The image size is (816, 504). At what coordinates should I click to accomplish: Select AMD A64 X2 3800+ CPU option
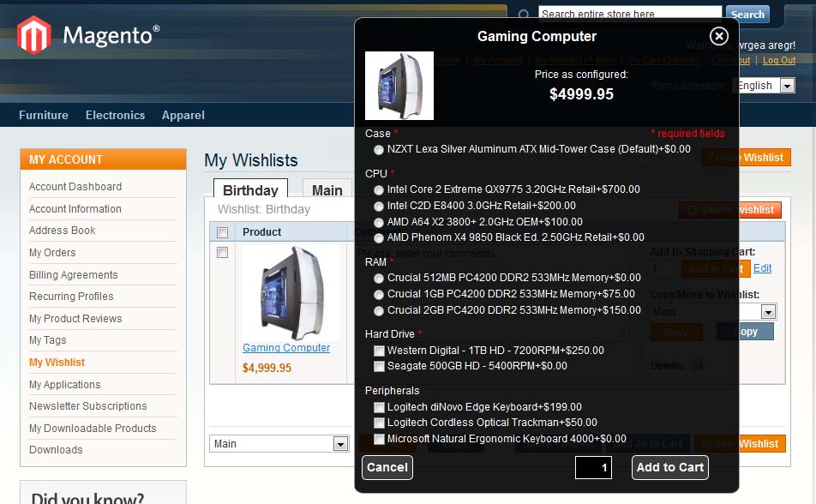click(378, 222)
